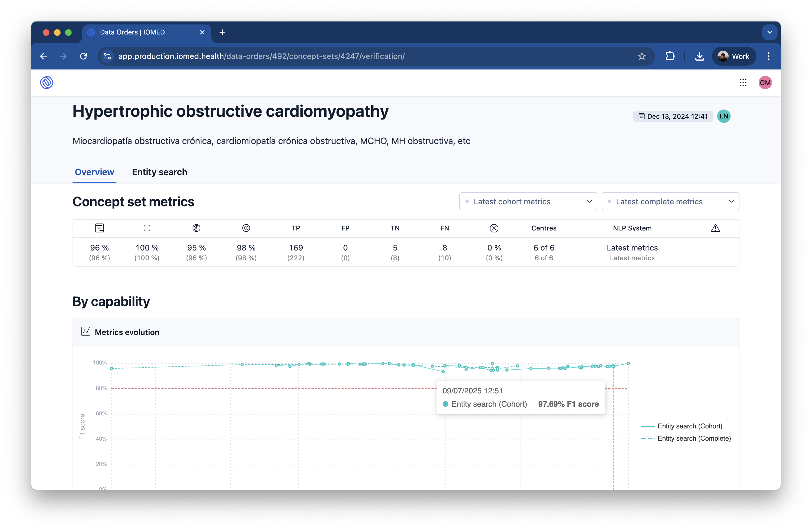Bookmark the page with the star icon
The image size is (812, 531).
tap(642, 56)
